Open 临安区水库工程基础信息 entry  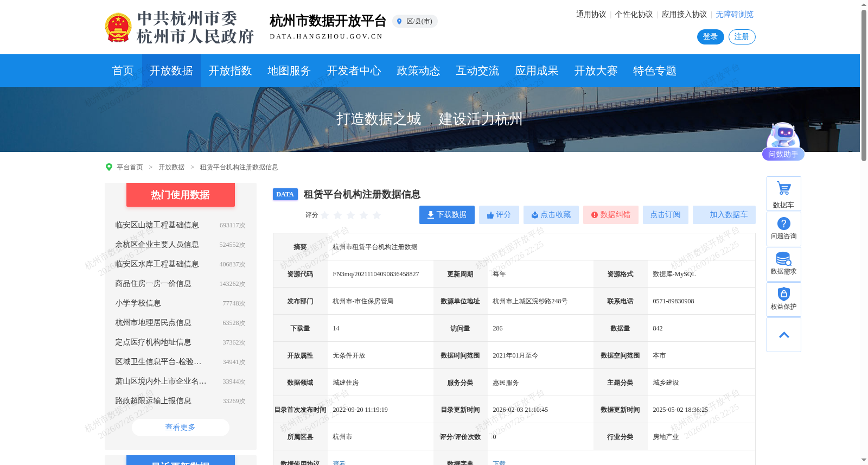[x=157, y=264]
